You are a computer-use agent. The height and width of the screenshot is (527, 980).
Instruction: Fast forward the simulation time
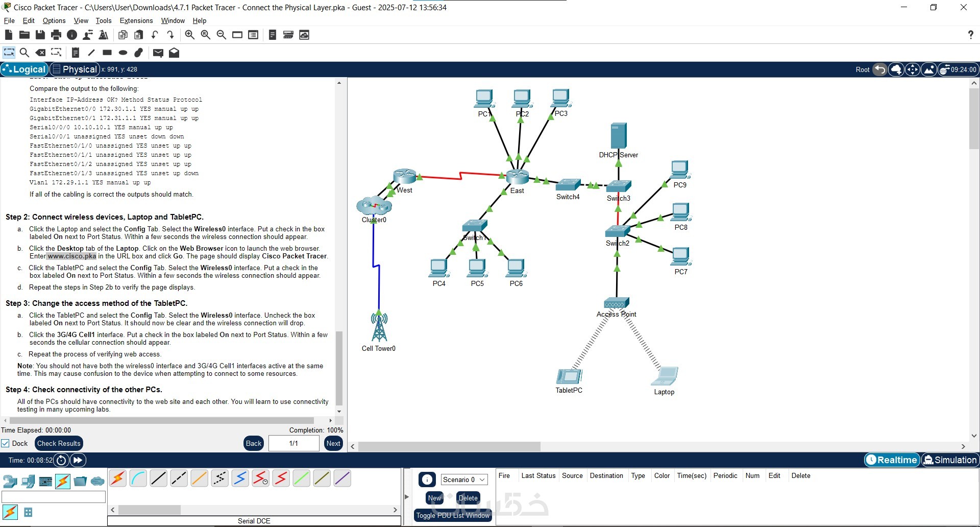click(x=78, y=460)
